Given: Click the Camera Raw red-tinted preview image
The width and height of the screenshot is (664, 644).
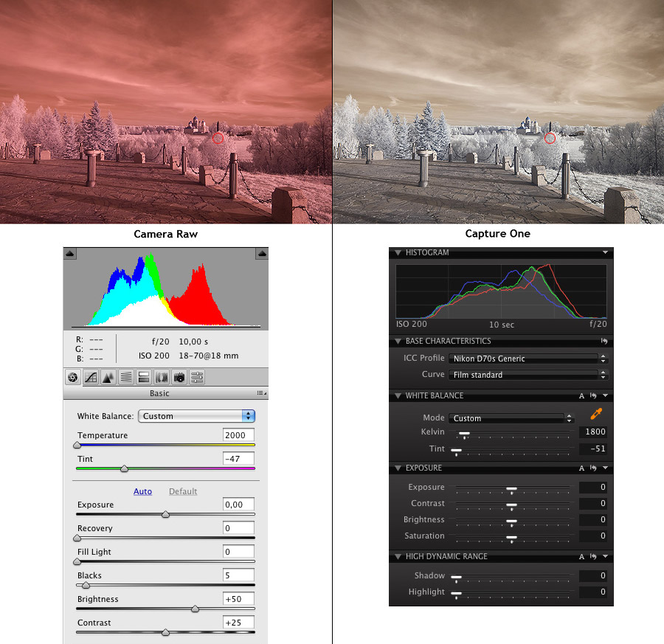Looking at the screenshot, I should 166,112.
